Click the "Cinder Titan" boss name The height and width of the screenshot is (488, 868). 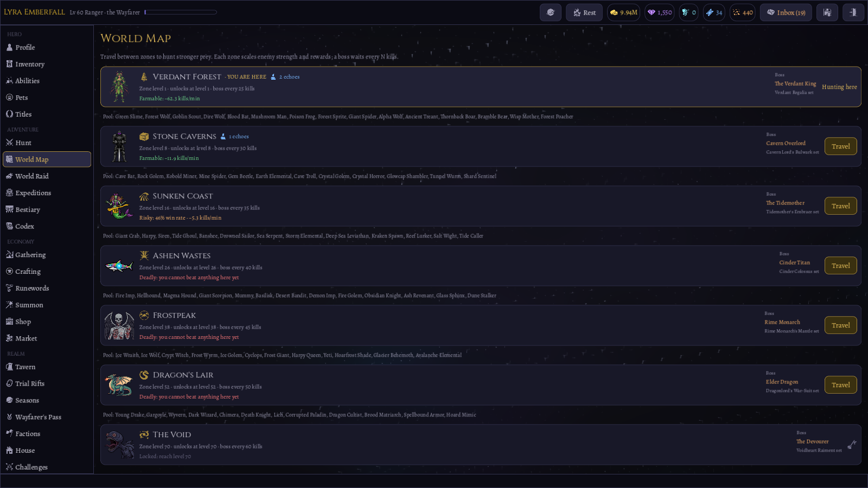(x=795, y=262)
